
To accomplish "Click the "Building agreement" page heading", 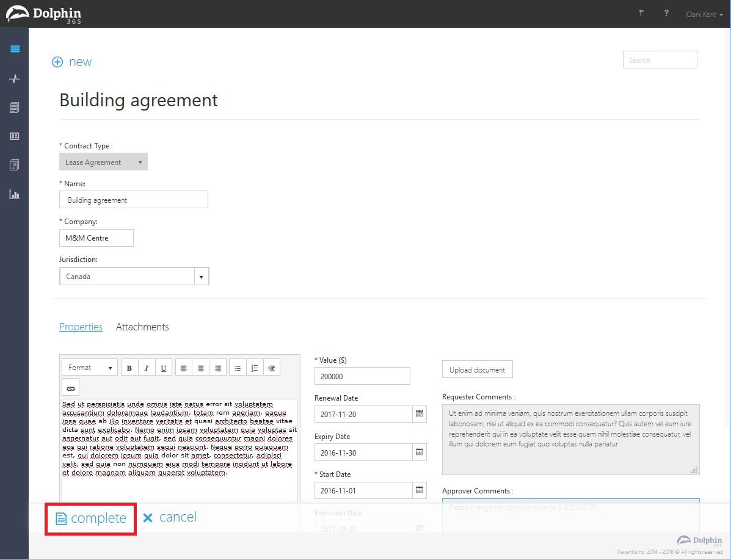I will (139, 100).
